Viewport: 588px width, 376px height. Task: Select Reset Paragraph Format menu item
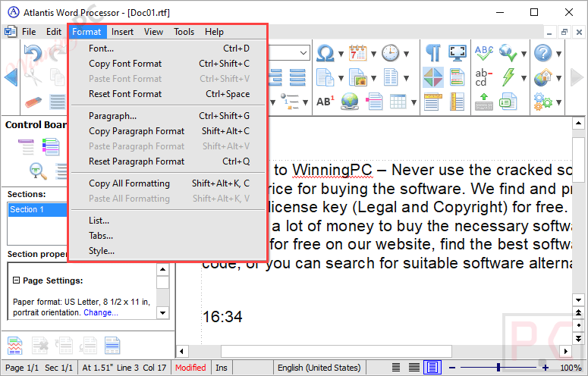tap(168, 161)
